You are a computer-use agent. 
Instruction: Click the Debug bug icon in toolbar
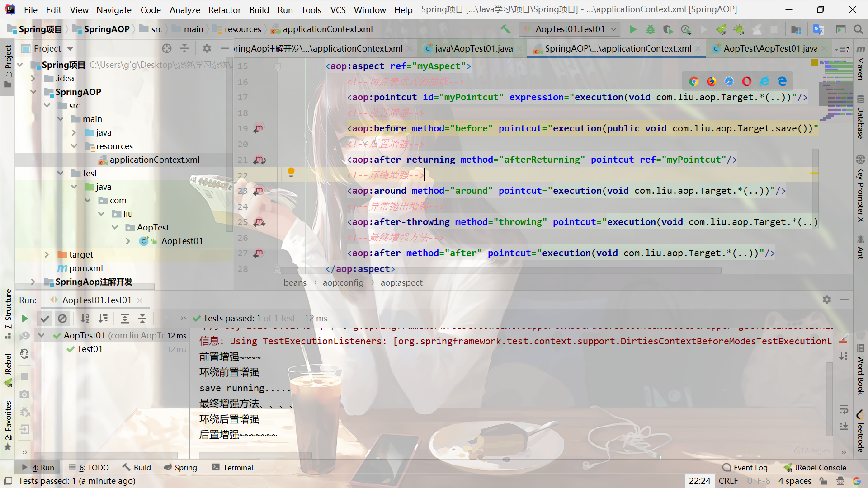(x=650, y=29)
